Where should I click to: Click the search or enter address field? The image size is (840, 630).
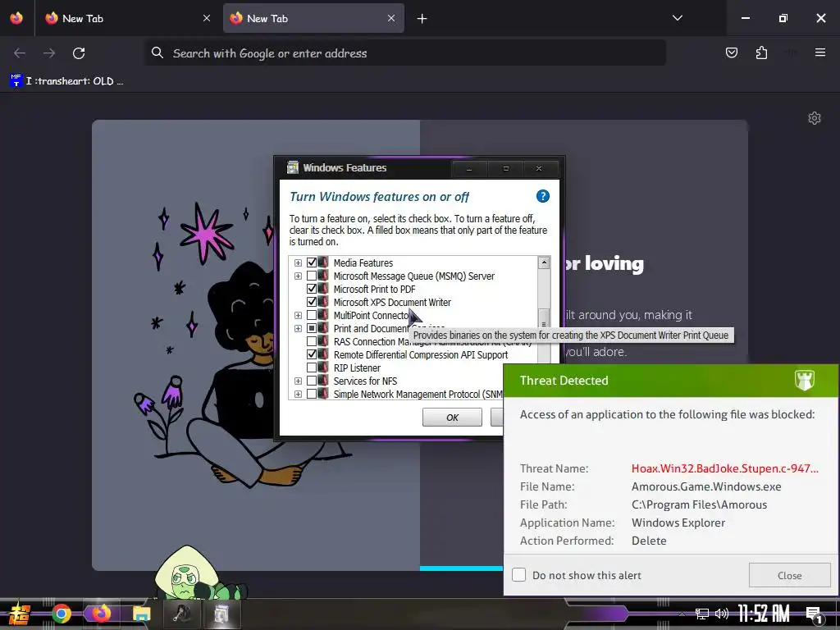(405, 52)
